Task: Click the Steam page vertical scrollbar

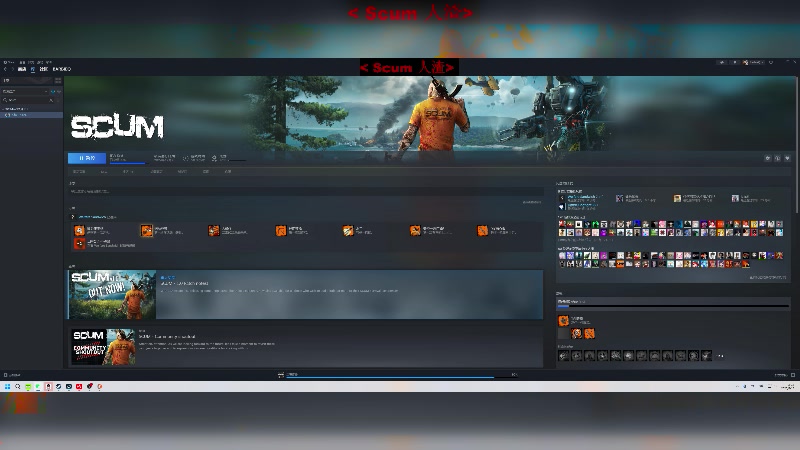Action: [x=797, y=145]
